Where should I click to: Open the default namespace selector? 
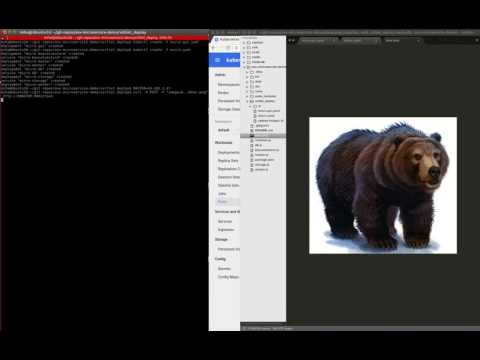(x=224, y=130)
